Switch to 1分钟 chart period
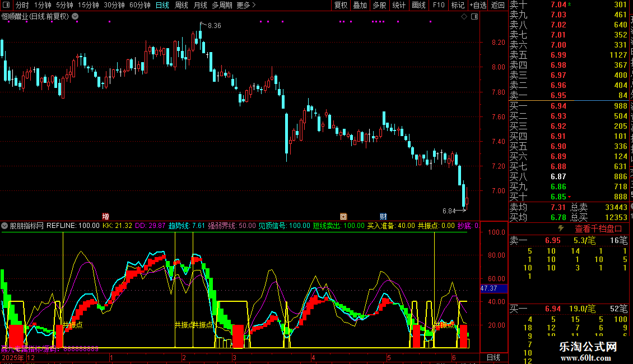Viewport: 633px width, 364px height. click(43, 5)
